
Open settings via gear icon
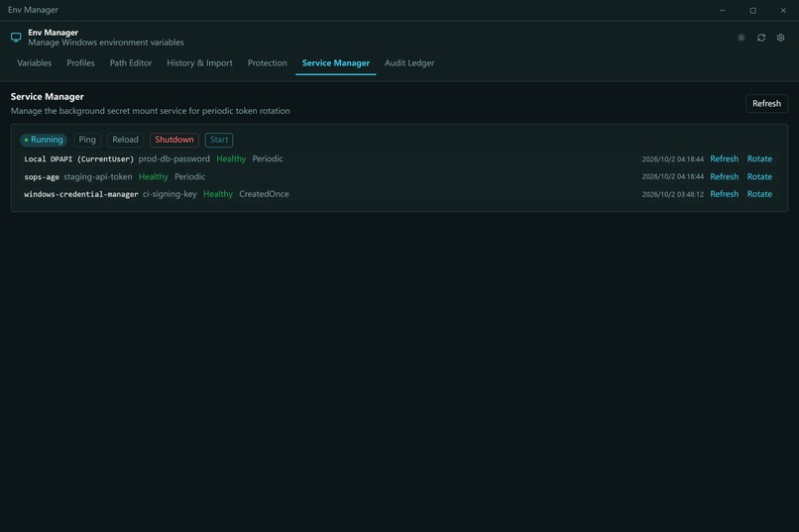(780, 38)
